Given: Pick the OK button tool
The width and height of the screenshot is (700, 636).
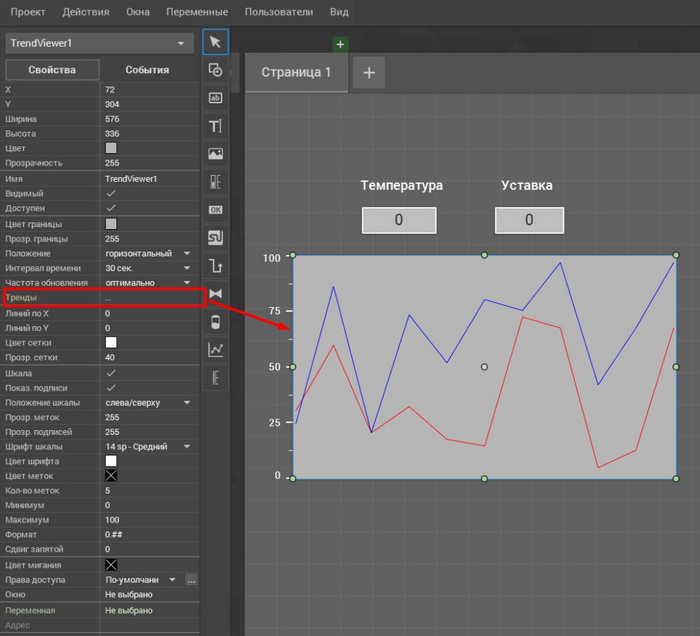Looking at the screenshot, I should 215,210.
